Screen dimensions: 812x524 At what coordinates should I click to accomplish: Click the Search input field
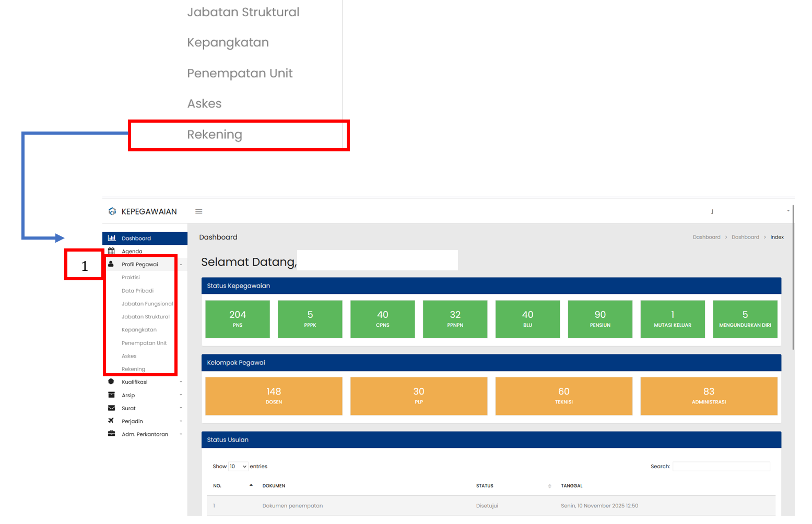pyautogui.click(x=721, y=467)
